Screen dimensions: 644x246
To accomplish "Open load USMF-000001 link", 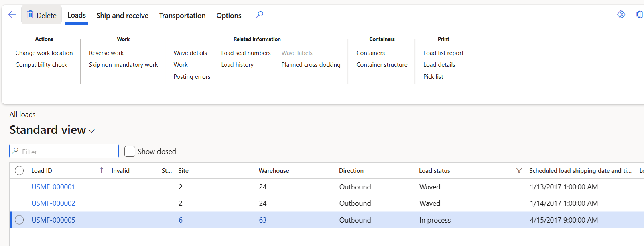I will tap(53, 187).
